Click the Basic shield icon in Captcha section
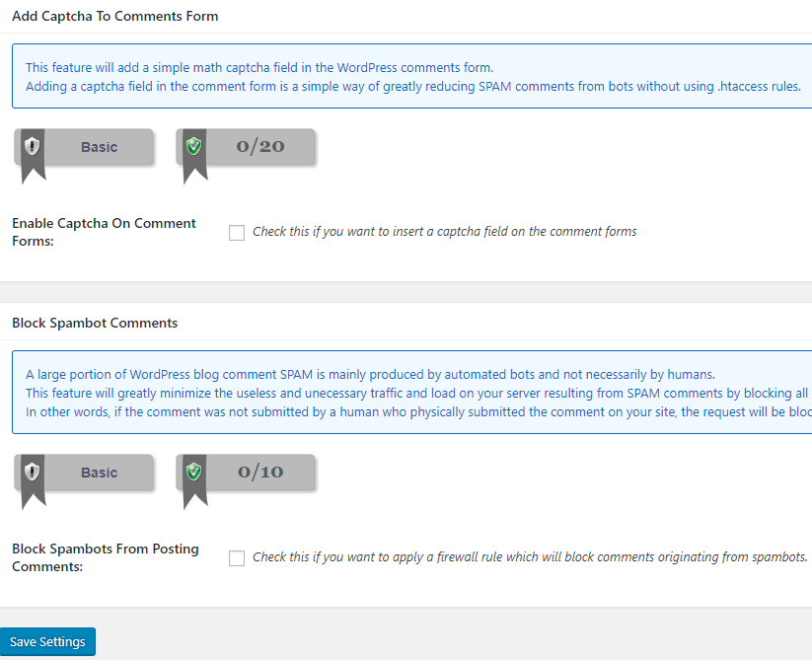This screenshot has width=812, height=660. pos(33,146)
